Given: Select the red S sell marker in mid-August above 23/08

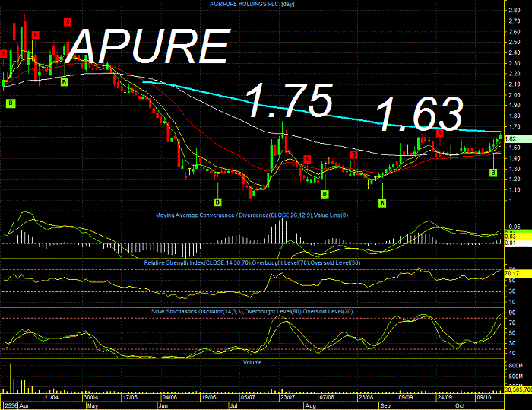Looking at the screenshot, I should [354, 154].
